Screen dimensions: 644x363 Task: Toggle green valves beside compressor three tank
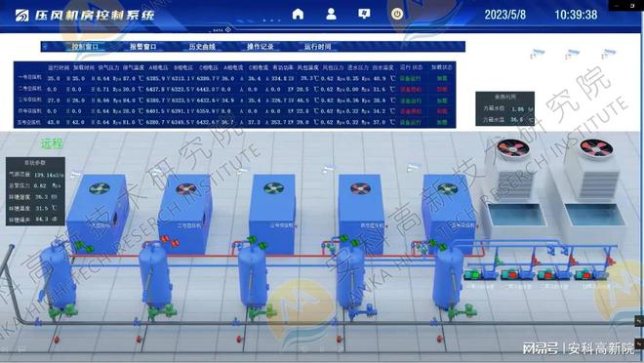point(258,242)
